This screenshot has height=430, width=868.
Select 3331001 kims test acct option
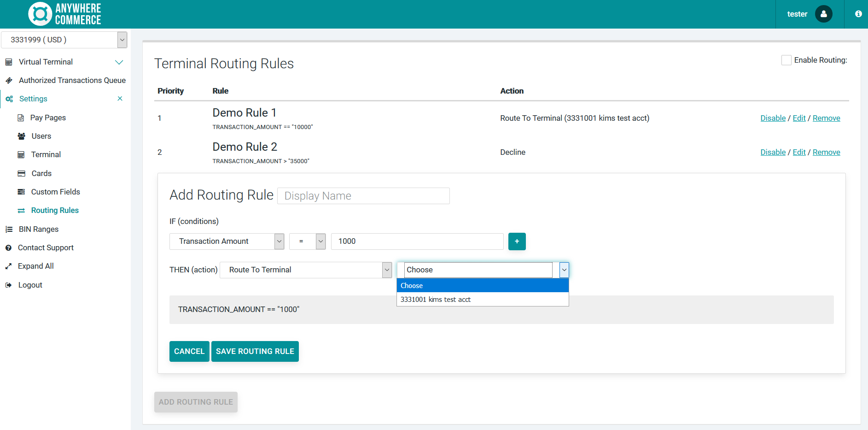click(x=483, y=300)
